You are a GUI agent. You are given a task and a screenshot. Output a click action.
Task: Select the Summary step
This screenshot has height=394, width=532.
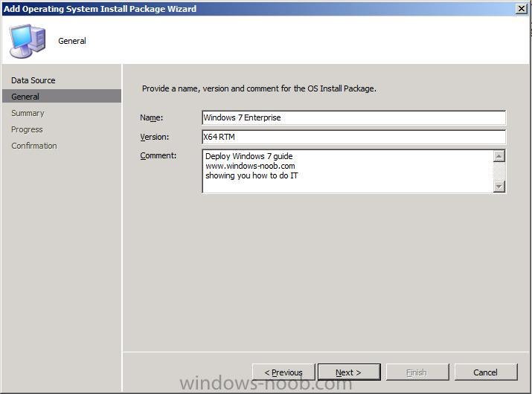pos(28,113)
